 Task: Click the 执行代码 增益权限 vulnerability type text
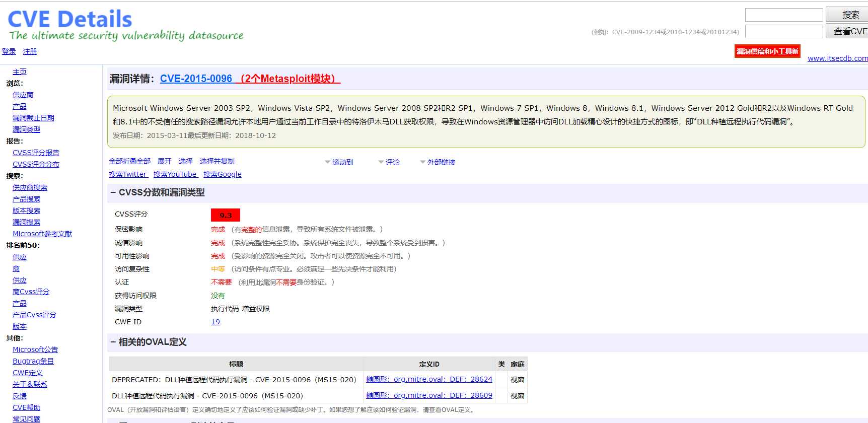(x=240, y=309)
